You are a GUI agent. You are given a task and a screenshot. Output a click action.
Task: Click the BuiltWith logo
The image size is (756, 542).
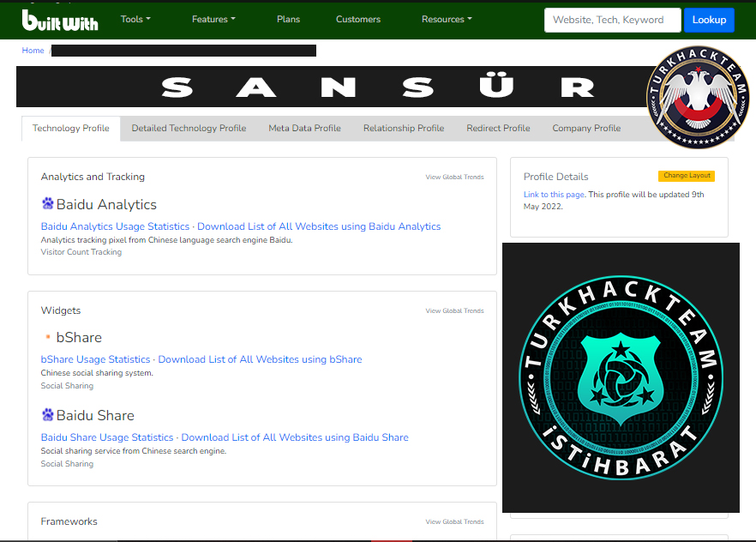[x=60, y=21]
